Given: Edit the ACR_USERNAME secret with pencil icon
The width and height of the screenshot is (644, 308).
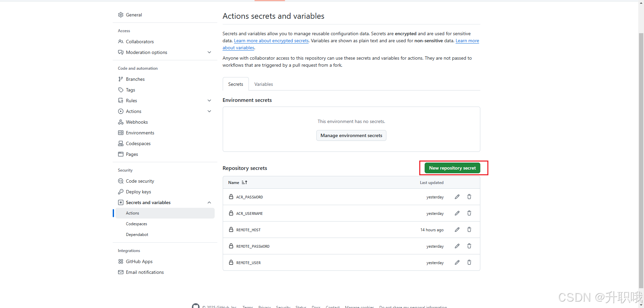Looking at the screenshot, I should [x=457, y=213].
